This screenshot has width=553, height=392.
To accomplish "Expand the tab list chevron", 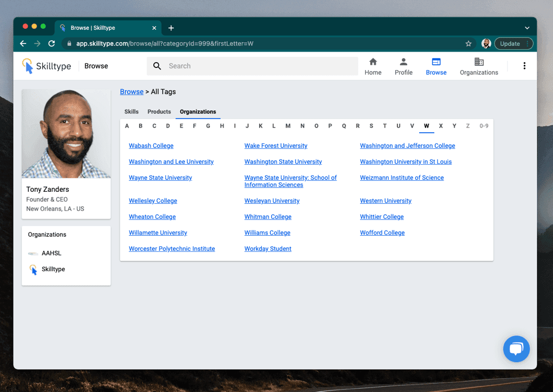I will (527, 28).
